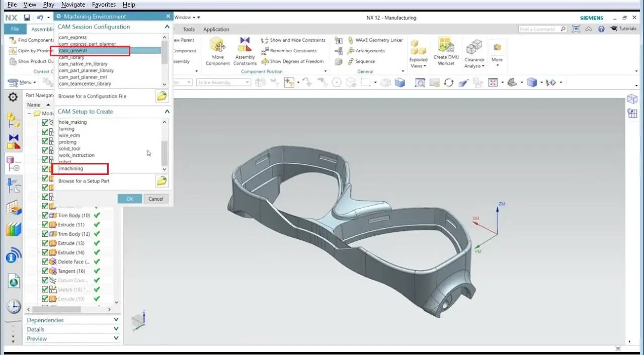Click OK in Machining Environment dialog
This screenshot has width=644, height=355.
click(x=130, y=199)
